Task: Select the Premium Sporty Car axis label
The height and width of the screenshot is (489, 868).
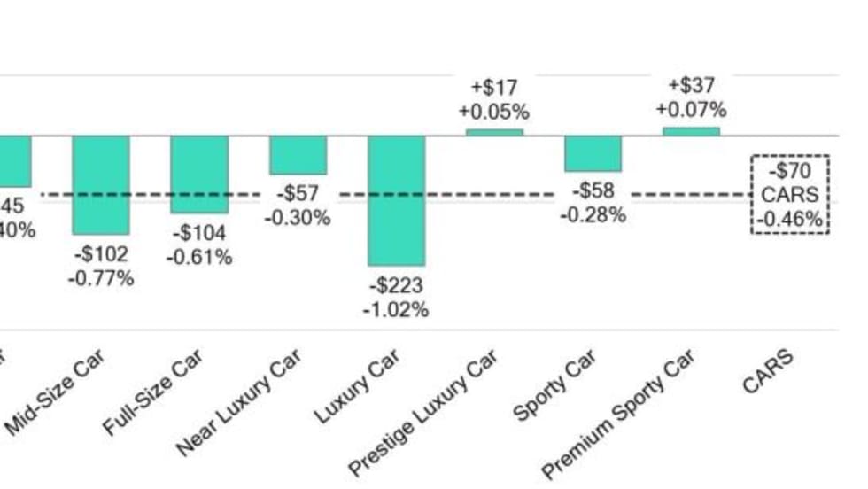Action: pyautogui.click(x=619, y=413)
